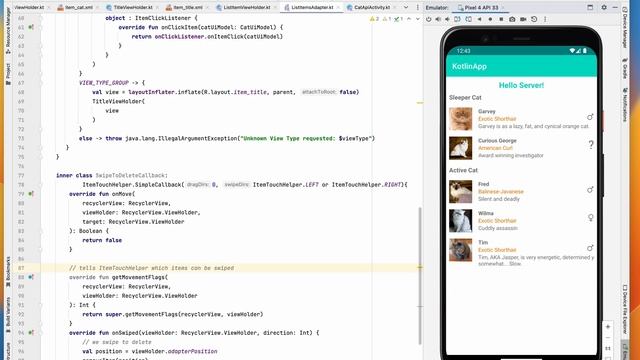
Task: Hide the emulator tool window
Action: [615, 7]
